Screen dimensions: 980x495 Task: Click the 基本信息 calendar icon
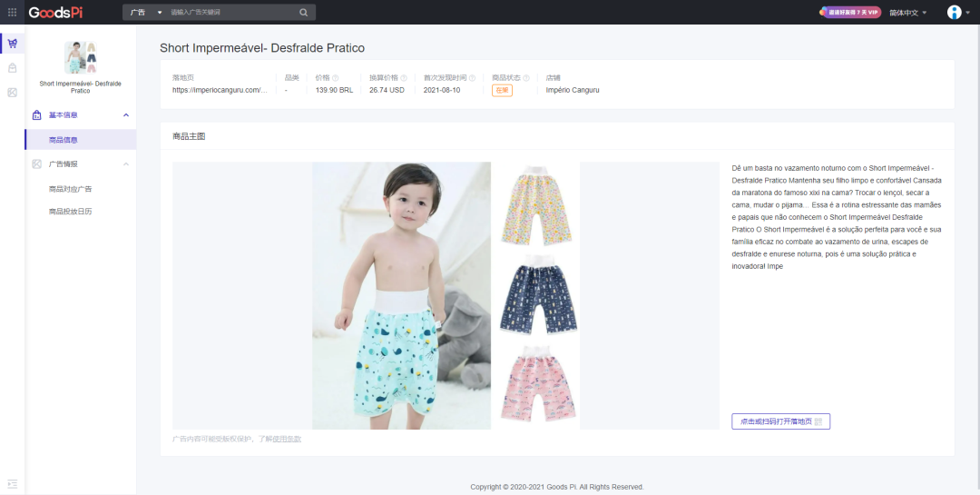tap(37, 115)
